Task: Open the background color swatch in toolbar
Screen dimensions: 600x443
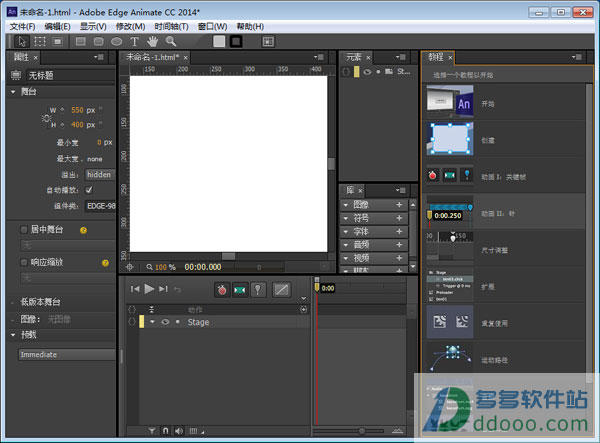Action: pyautogui.click(x=219, y=41)
